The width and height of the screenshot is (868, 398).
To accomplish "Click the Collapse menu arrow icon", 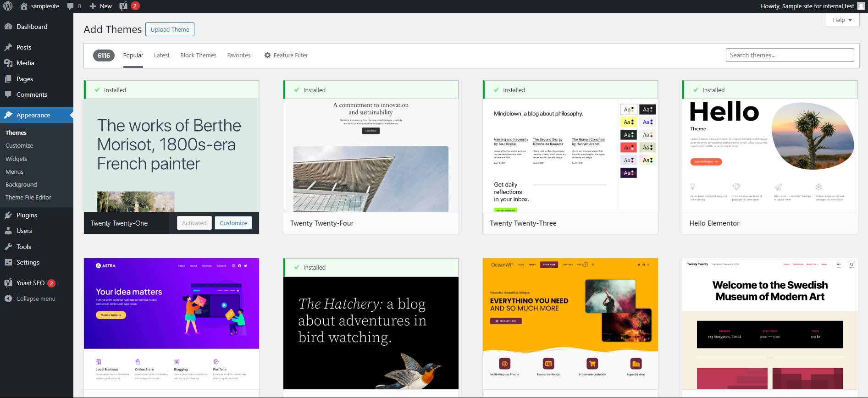I will point(8,298).
